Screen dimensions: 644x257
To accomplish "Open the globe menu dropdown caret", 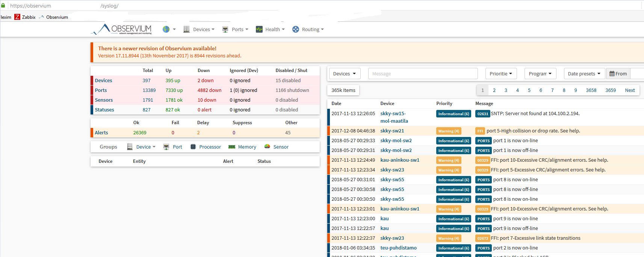I will 174,29.
